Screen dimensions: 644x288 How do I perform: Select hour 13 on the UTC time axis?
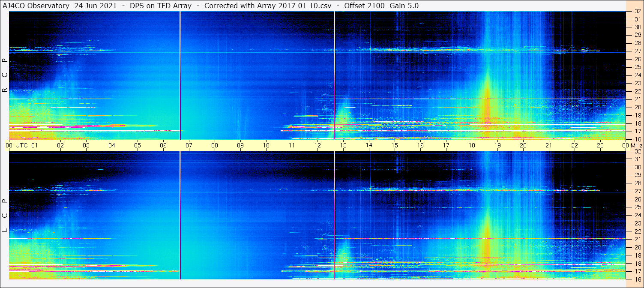click(343, 145)
